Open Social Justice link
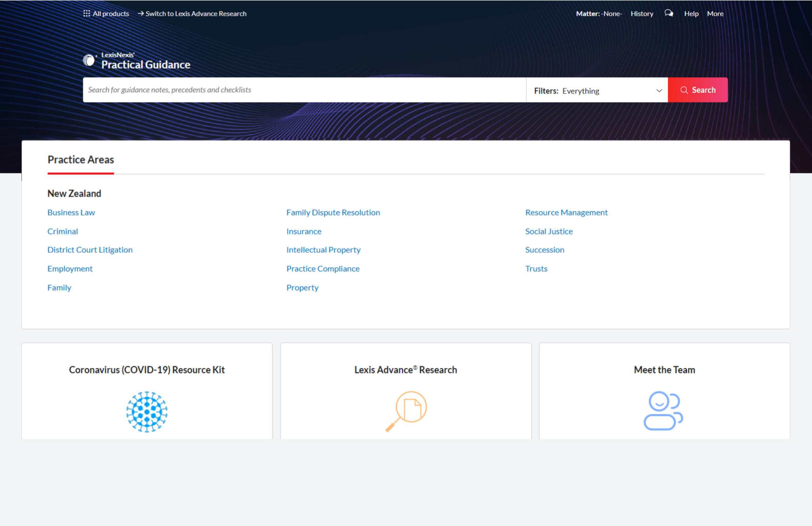Viewport: 812px width, 526px height. click(x=549, y=231)
